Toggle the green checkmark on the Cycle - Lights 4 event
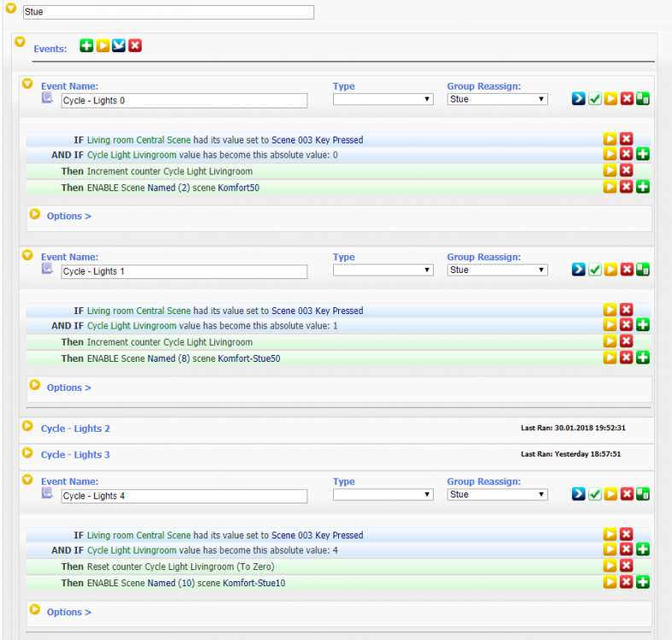Viewport: 672px width, 640px height. click(594, 494)
